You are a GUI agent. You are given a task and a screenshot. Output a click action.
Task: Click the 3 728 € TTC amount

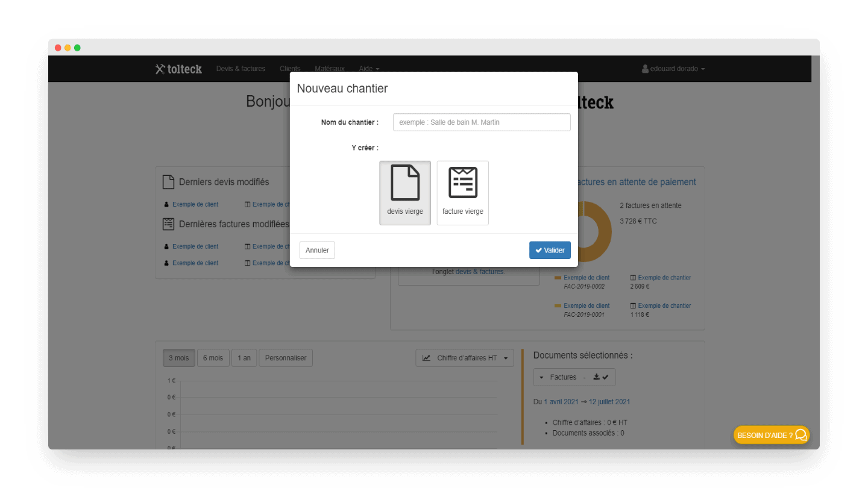click(638, 221)
